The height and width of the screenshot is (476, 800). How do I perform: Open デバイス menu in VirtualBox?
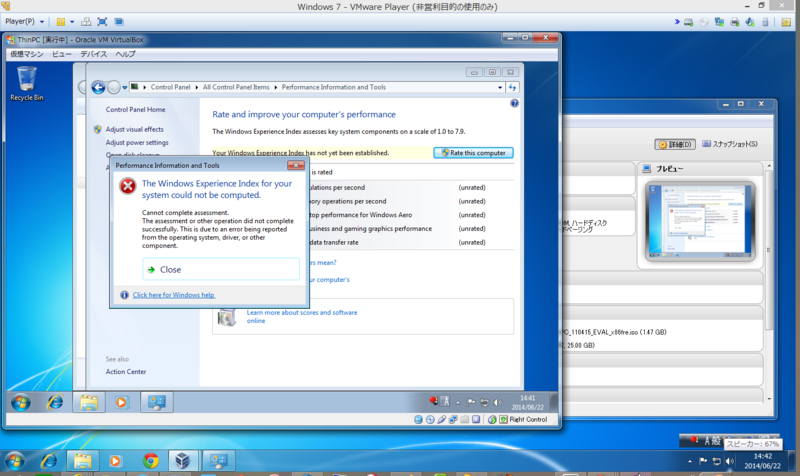(93, 54)
